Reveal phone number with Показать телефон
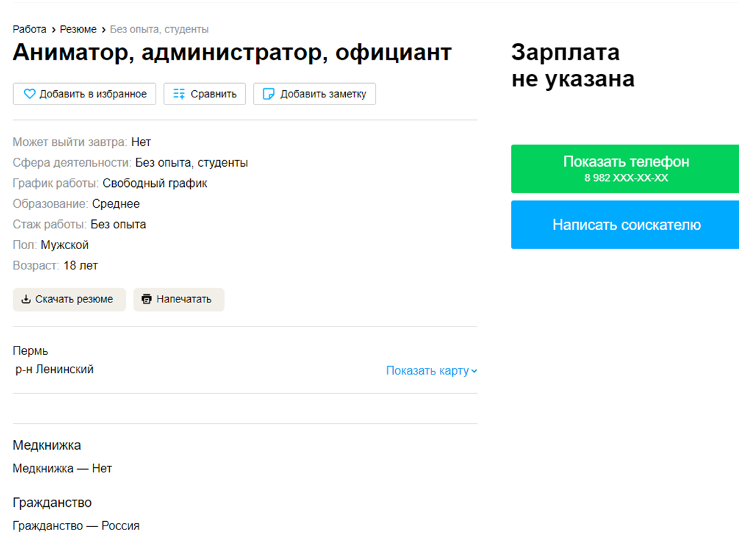The height and width of the screenshot is (560, 739). [x=625, y=169]
